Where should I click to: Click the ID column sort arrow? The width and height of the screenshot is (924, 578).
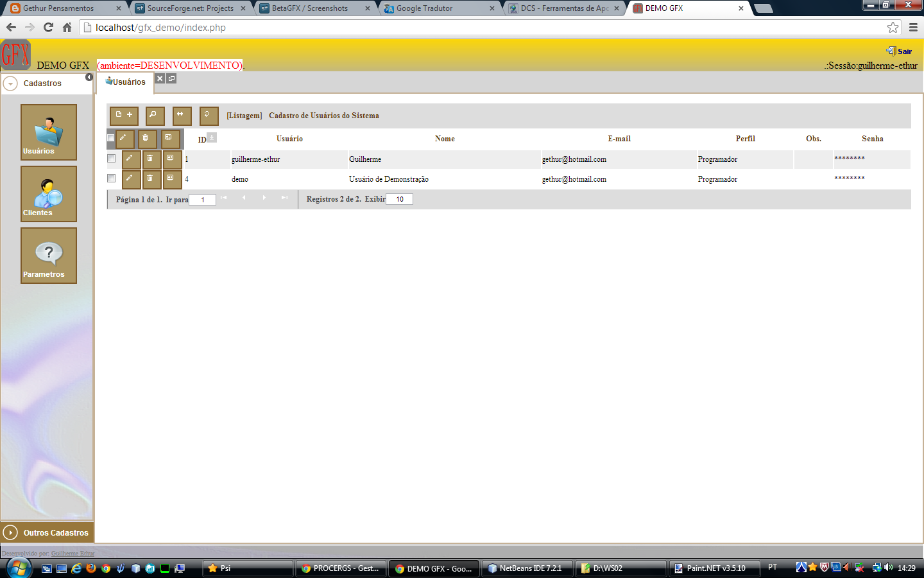(211, 137)
